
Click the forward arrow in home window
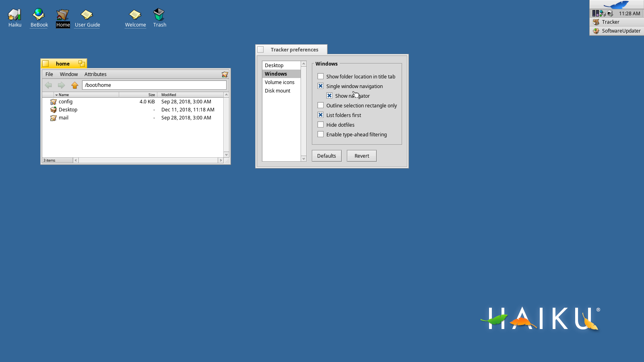pyautogui.click(x=61, y=85)
